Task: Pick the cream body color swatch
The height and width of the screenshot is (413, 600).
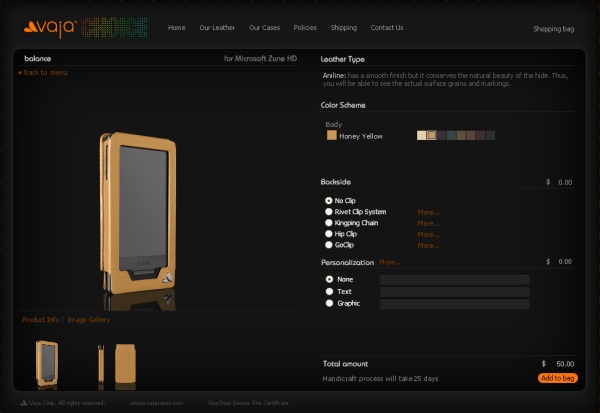Action: point(421,135)
